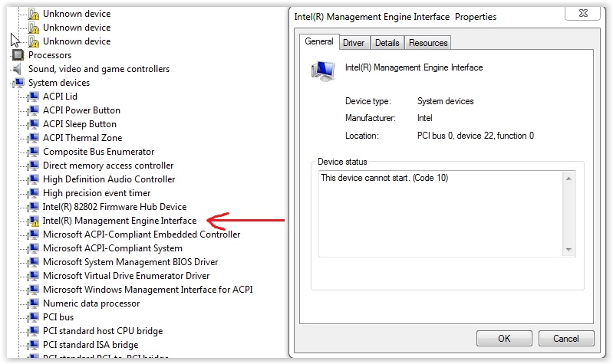Click the ACPI Thermal Zone icon

[x=34, y=138]
